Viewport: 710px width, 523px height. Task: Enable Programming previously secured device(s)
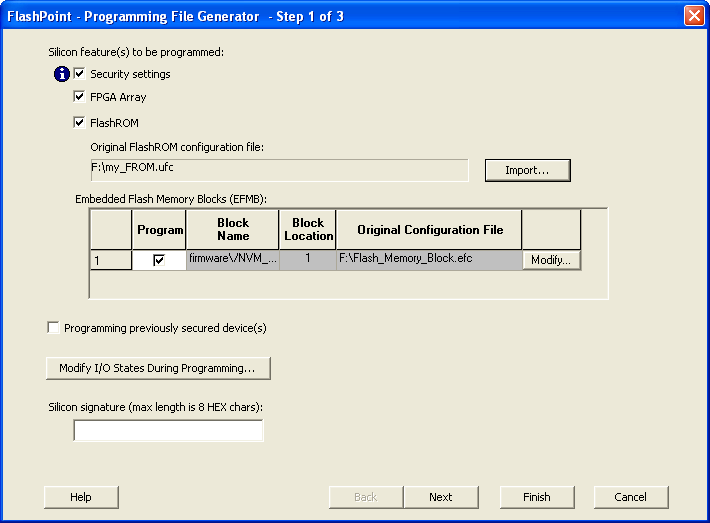click(53, 327)
